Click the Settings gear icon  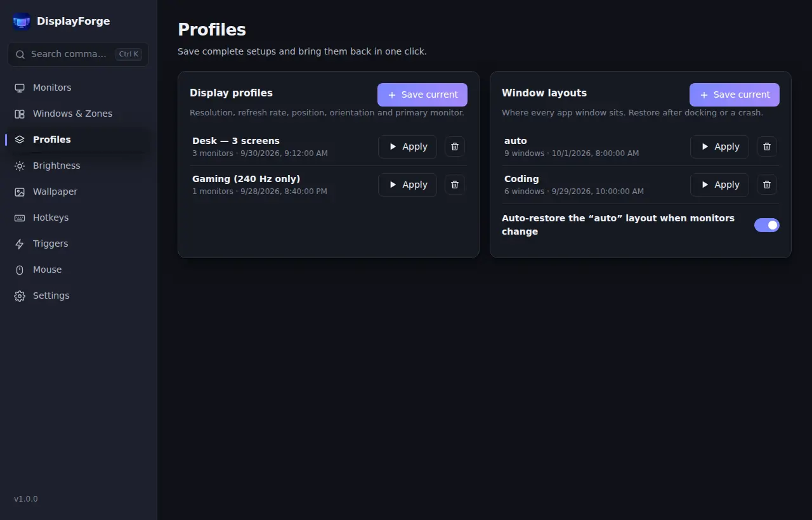(x=20, y=296)
